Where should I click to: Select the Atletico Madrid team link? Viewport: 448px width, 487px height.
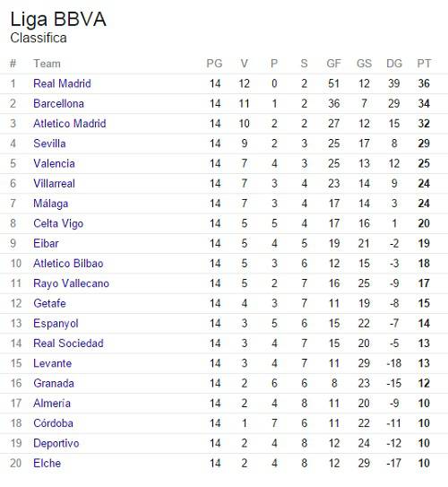pyautogui.click(x=70, y=124)
